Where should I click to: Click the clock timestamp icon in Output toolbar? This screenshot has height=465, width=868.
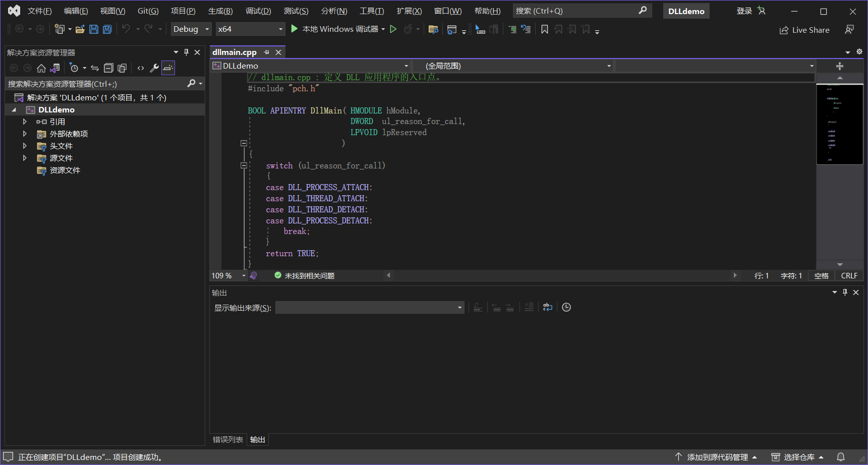566,307
